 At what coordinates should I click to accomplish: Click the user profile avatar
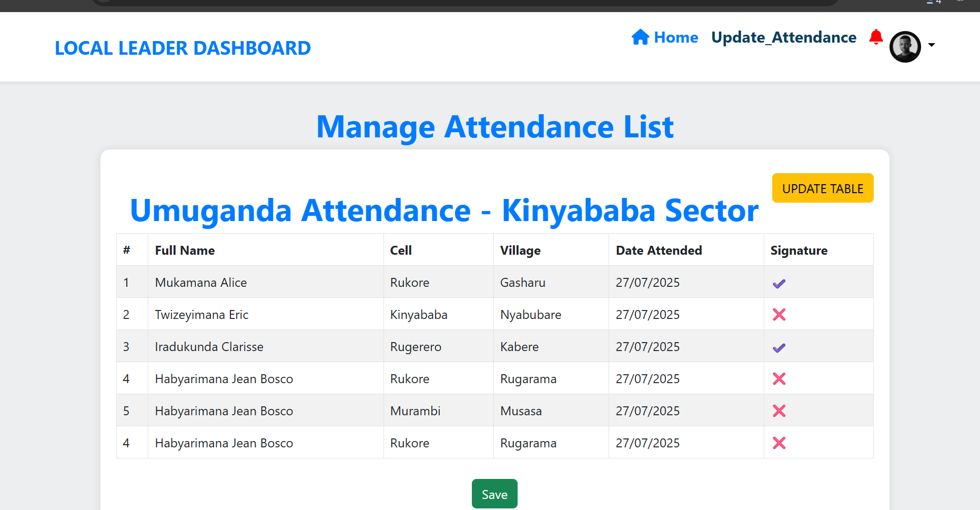tap(905, 47)
